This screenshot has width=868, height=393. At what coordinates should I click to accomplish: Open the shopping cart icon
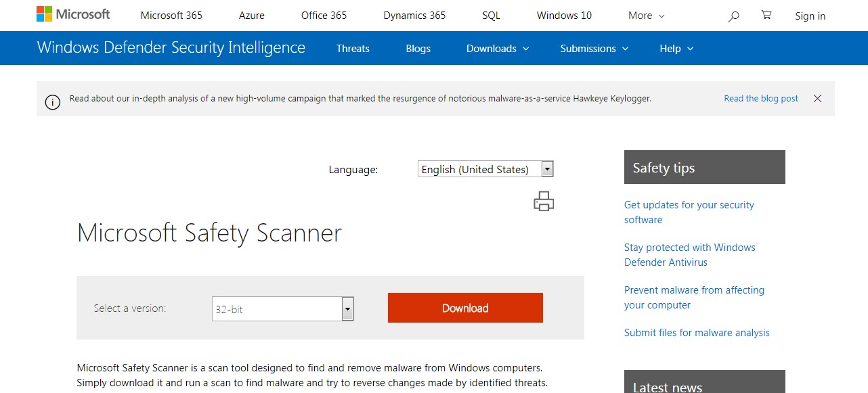766,15
